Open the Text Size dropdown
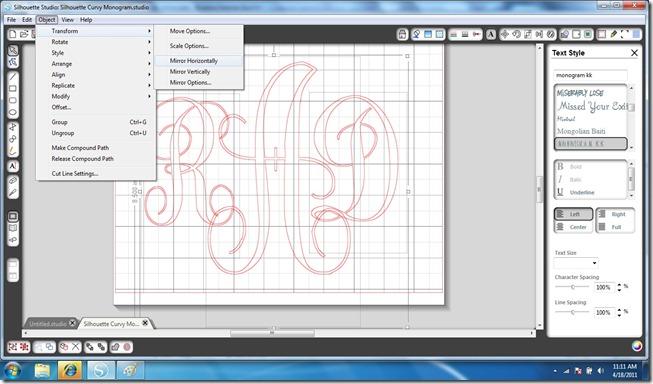Image resolution: width=653 pixels, height=384 pixels. click(576, 263)
